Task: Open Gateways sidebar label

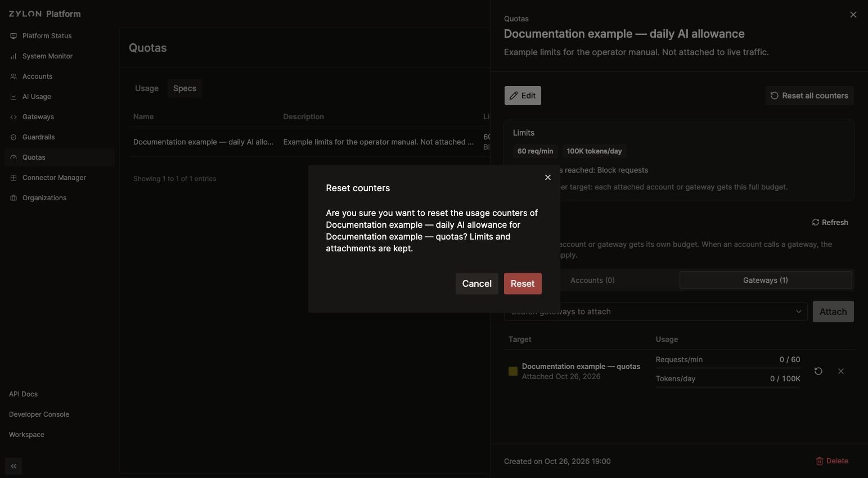Action: (x=38, y=117)
